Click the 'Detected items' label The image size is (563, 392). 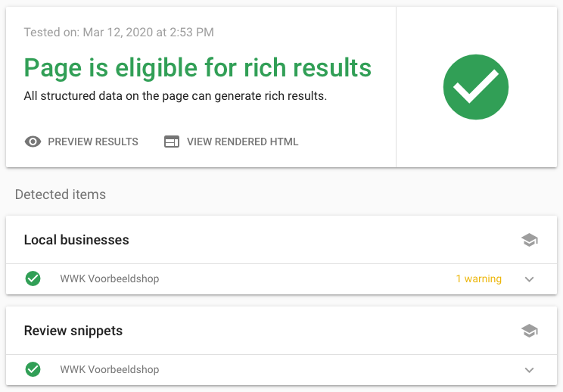(x=61, y=194)
